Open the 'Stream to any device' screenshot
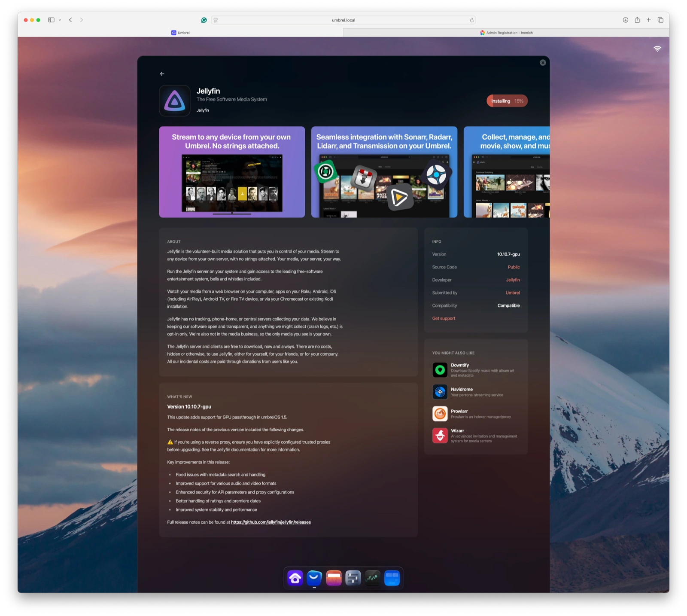Image resolution: width=687 pixels, height=616 pixels. coord(232,172)
